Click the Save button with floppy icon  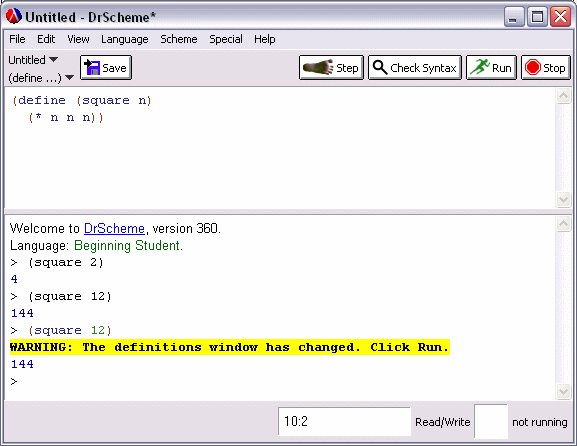(x=106, y=68)
